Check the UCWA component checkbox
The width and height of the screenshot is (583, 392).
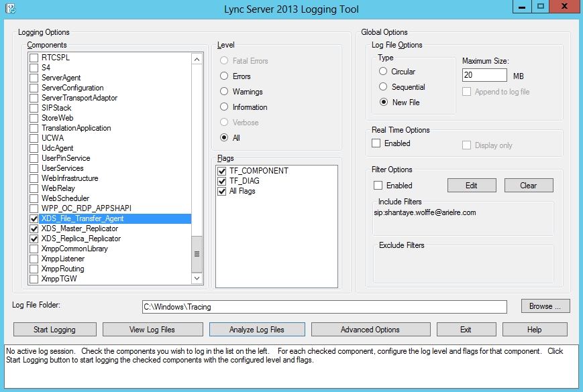[34, 138]
